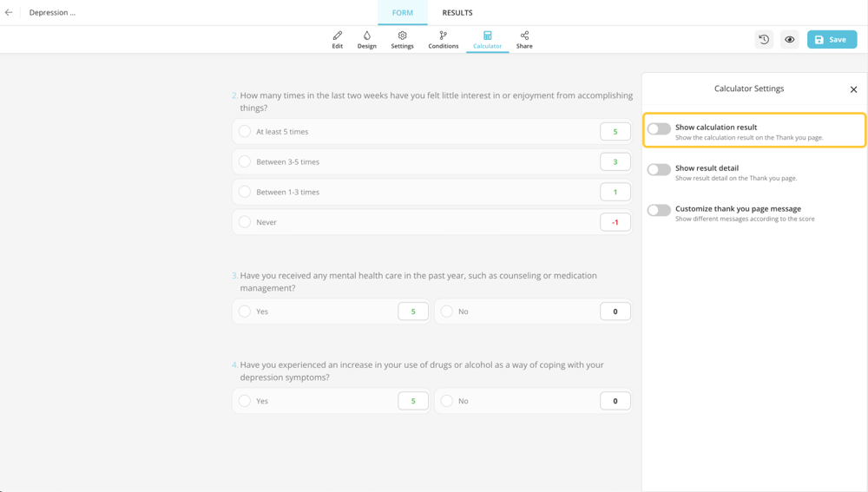The image size is (868, 492).
Task: Open the Design droplet tool
Action: pos(366,40)
